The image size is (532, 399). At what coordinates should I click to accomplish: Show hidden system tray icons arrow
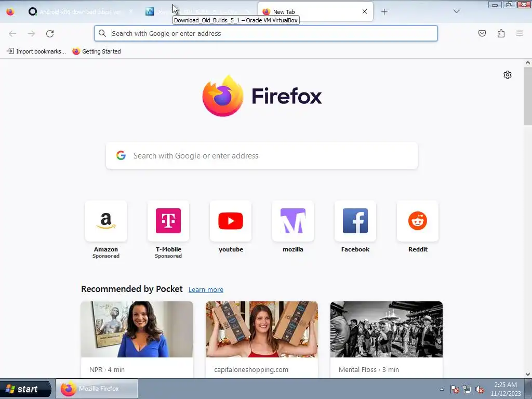click(442, 389)
